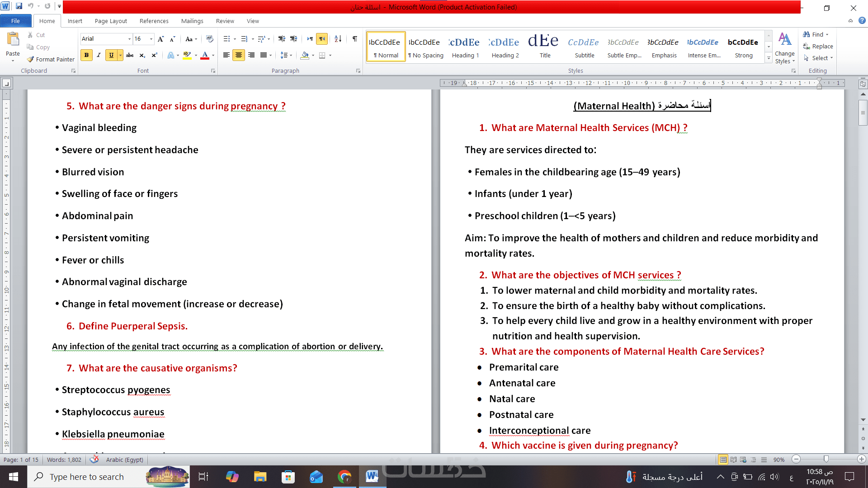This screenshot has height=488, width=868.
Task: Click the Save icon in quick access toolbar
Action: 19,6
